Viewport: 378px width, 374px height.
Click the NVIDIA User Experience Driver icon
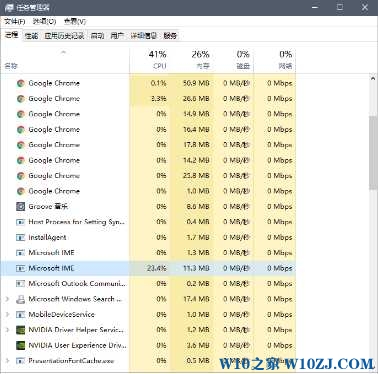[21, 345]
